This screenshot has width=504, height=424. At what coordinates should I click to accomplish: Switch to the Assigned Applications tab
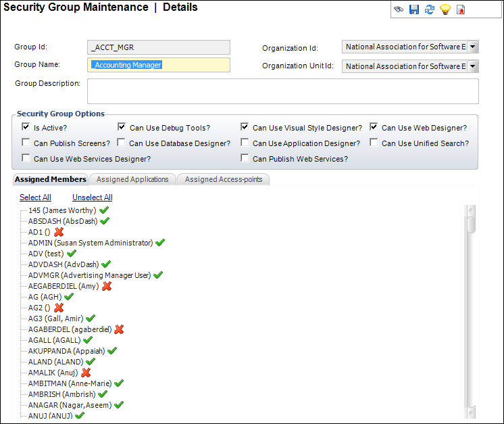pyautogui.click(x=132, y=179)
